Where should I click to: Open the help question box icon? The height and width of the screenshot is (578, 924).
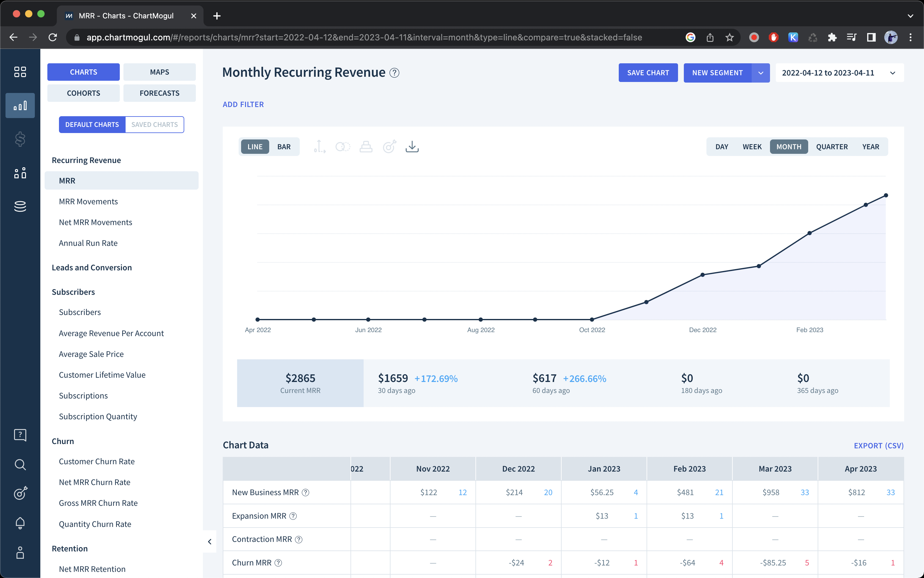coord(20,435)
